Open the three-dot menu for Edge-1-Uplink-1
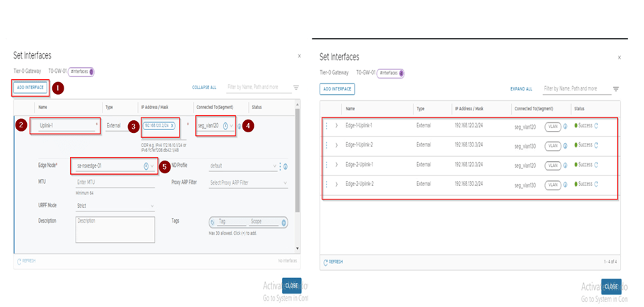Viewport: 644px width, 307px height. [x=326, y=125]
